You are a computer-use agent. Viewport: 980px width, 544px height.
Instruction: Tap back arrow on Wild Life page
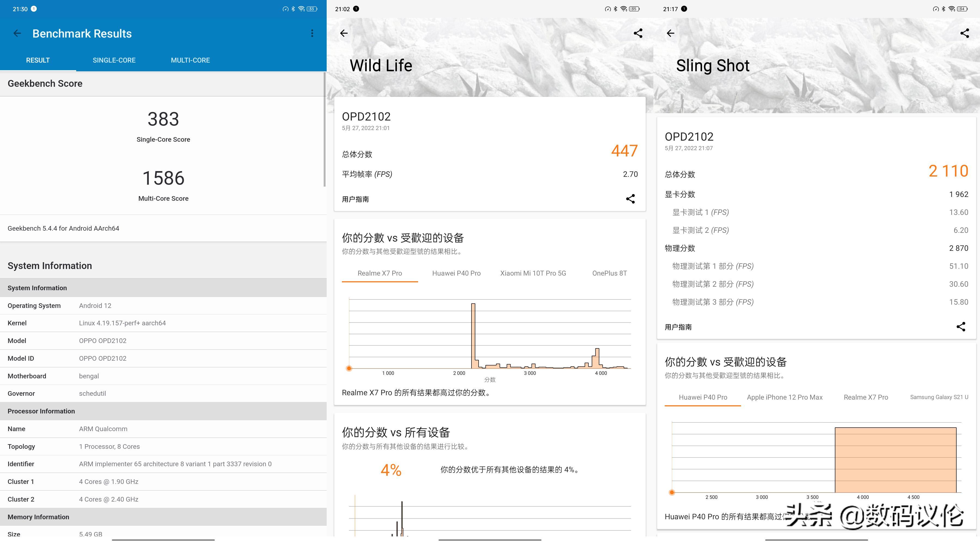click(344, 33)
